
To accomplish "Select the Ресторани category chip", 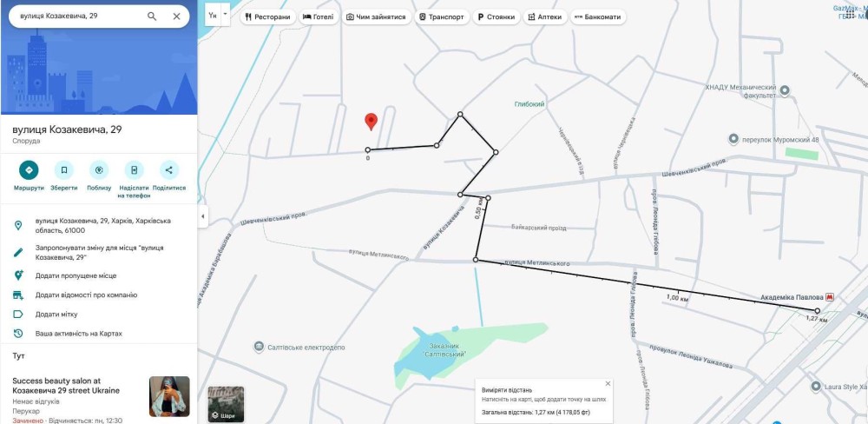I will click(267, 17).
